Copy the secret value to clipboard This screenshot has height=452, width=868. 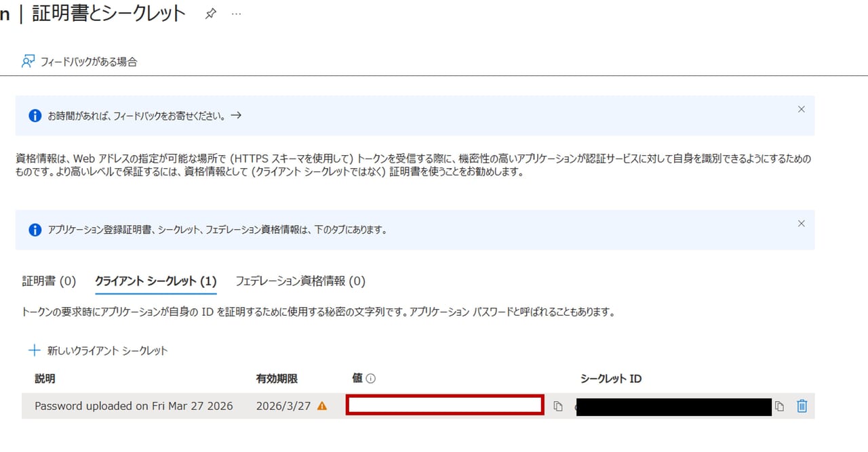557,407
